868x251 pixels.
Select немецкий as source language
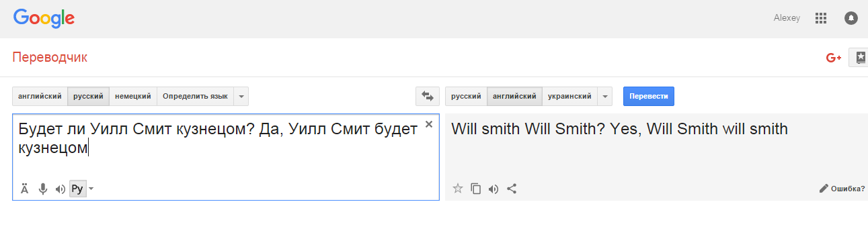133,97
